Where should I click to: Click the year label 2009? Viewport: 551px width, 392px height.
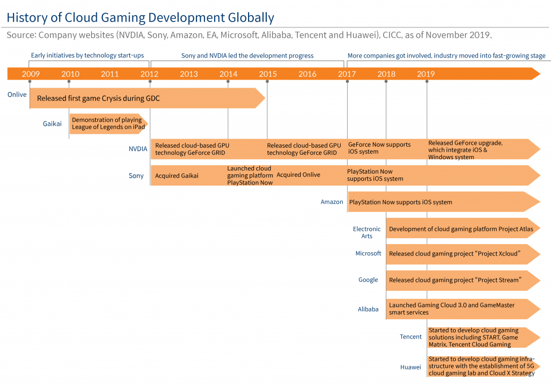click(31, 74)
